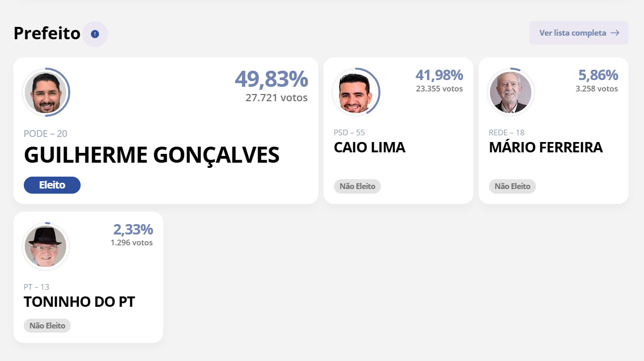The image size is (644, 361).
Task: Click Toninho do PT candidate photo
Action: point(45,246)
